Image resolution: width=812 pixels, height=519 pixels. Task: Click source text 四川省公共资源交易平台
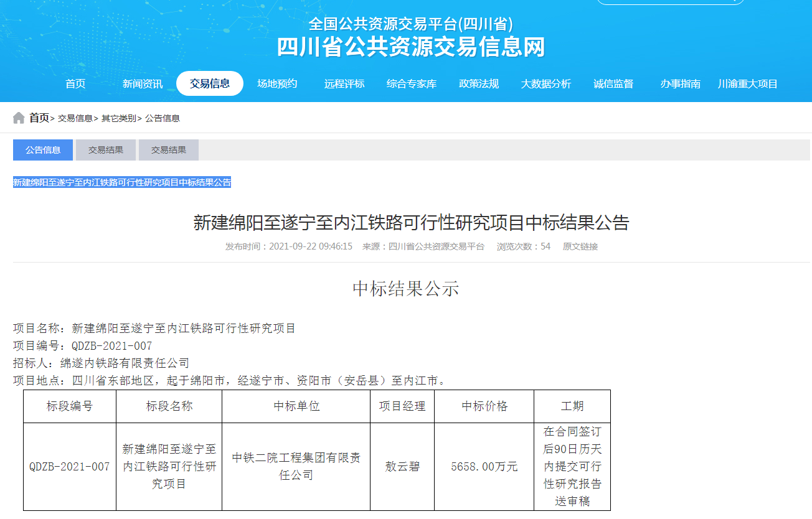coord(437,246)
